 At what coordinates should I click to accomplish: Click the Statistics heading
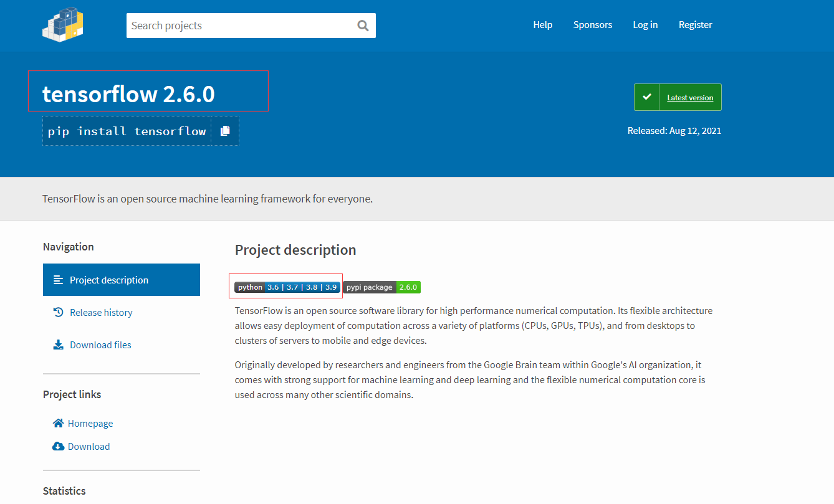(x=64, y=491)
